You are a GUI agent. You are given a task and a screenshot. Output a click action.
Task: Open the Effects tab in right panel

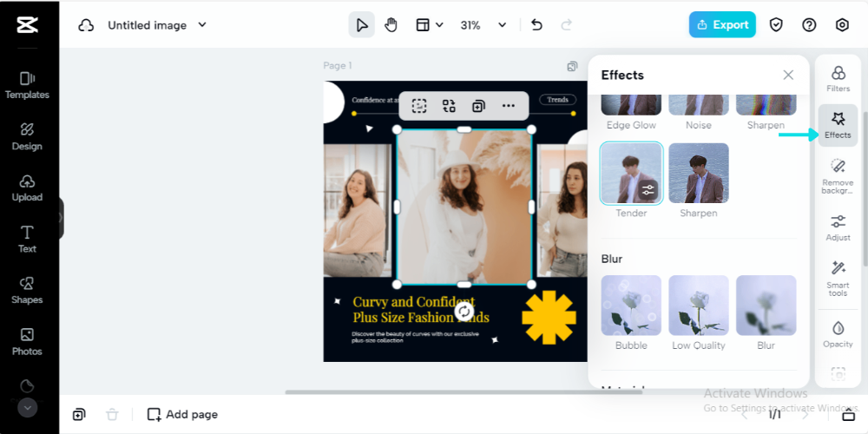(838, 125)
